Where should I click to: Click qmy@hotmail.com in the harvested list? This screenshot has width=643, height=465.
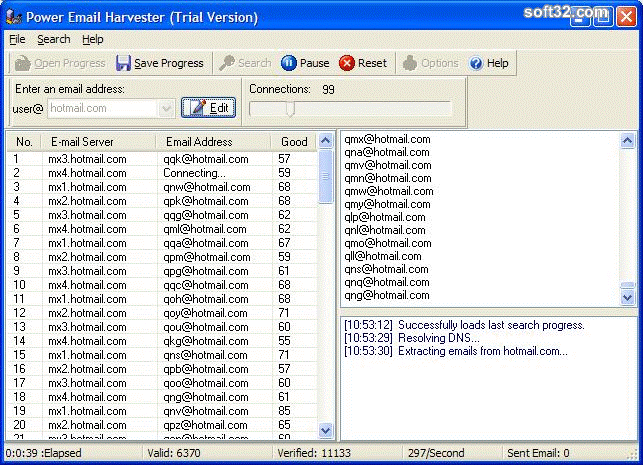(387, 204)
